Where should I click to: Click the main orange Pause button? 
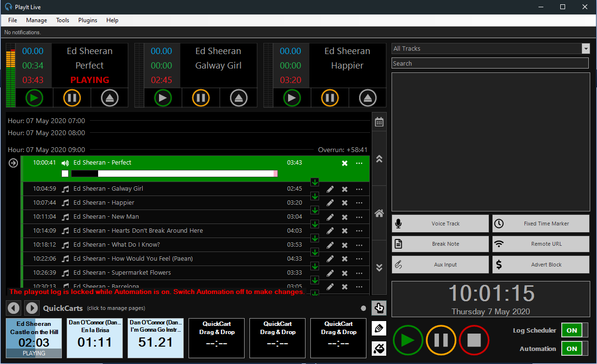coord(441,340)
